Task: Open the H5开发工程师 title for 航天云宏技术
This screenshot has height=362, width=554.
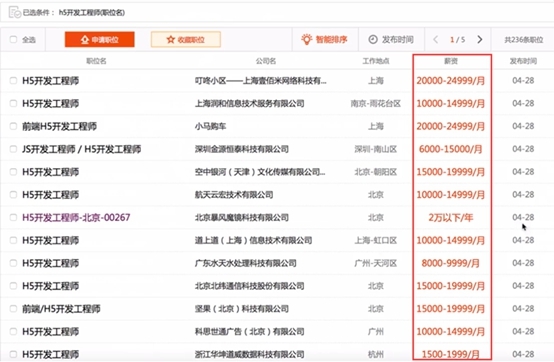Action: 51,195
